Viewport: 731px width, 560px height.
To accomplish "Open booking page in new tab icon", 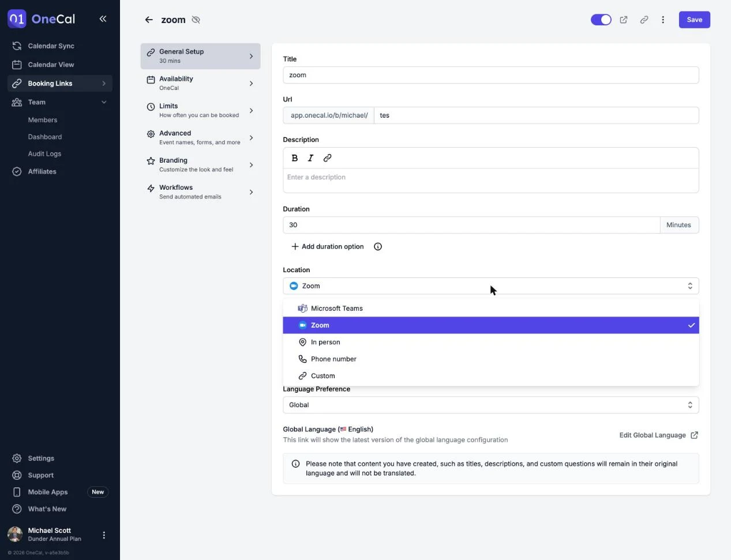I will pyautogui.click(x=624, y=20).
